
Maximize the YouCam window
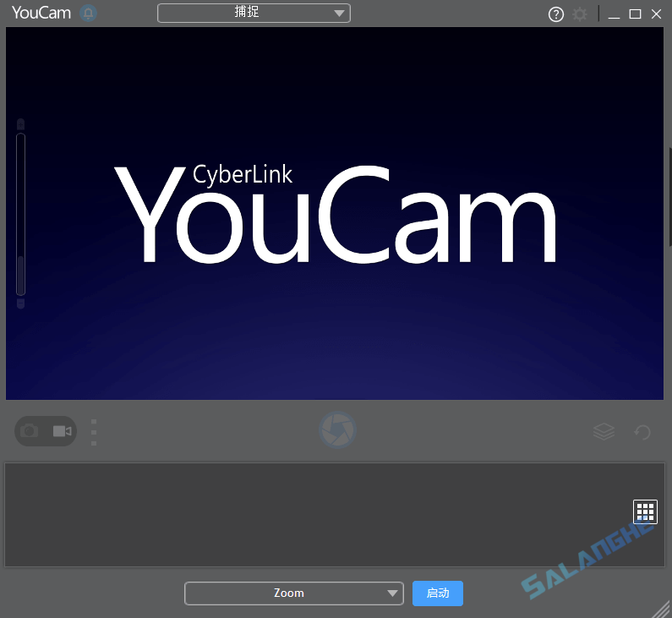(x=635, y=14)
